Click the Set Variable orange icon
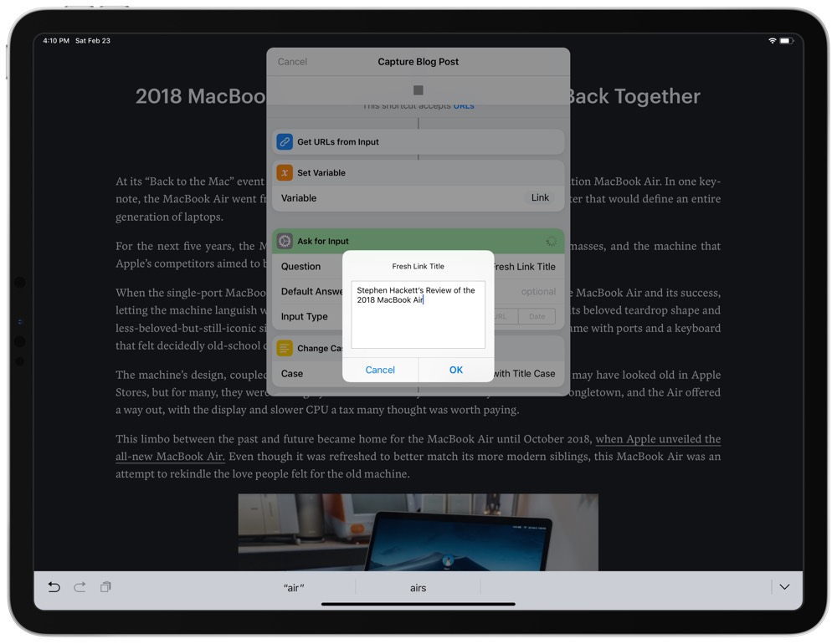The height and width of the screenshot is (644, 837). 285,173
